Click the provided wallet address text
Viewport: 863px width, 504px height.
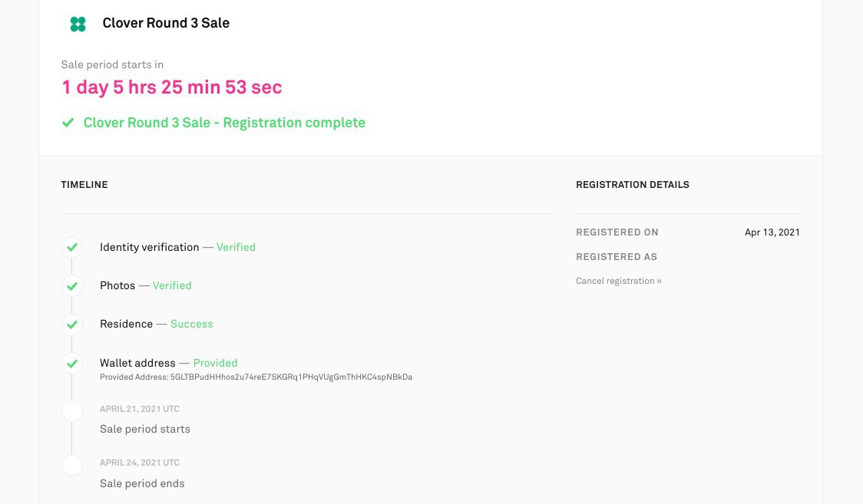coord(291,377)
